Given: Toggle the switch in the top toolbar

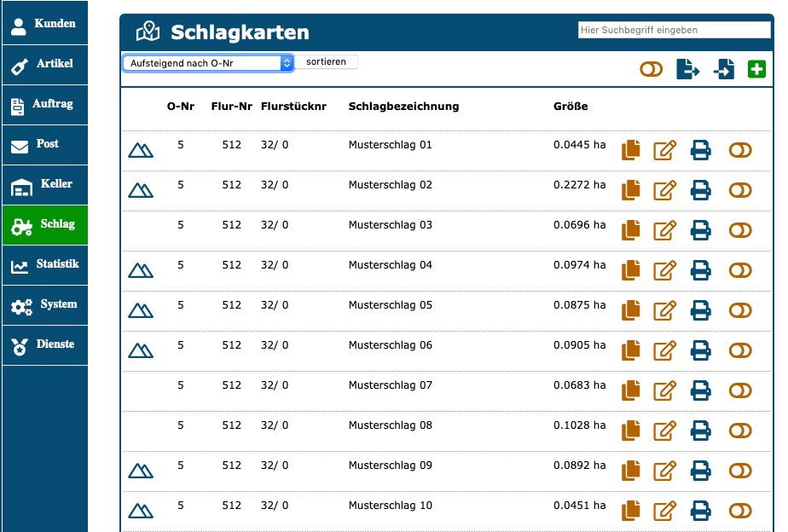Looking at the screenshot, I should tap(651, 70).
